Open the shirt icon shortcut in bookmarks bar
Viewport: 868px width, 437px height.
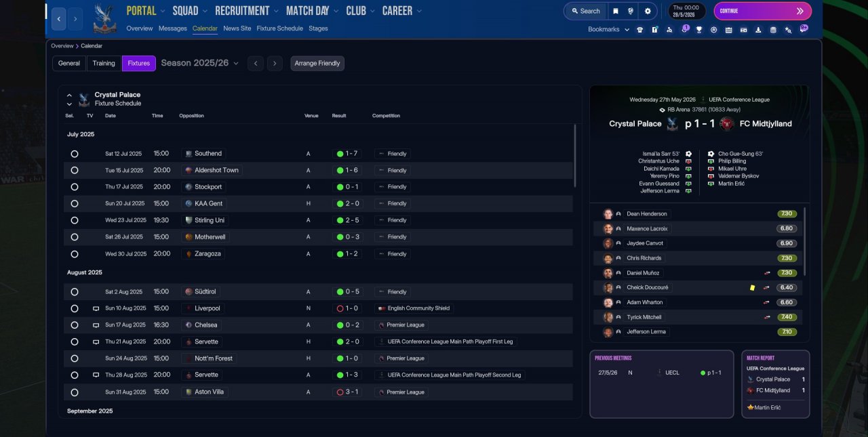click(639, 30)
